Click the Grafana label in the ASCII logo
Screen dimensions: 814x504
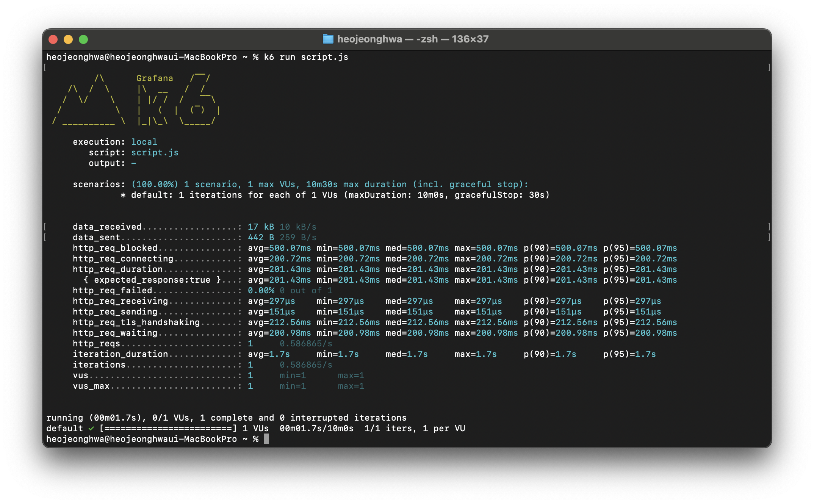coord(155,78)
